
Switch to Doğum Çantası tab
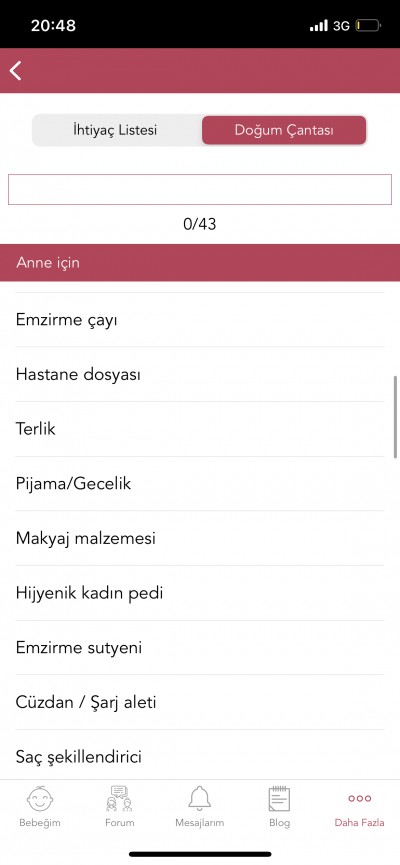(284, 130)
